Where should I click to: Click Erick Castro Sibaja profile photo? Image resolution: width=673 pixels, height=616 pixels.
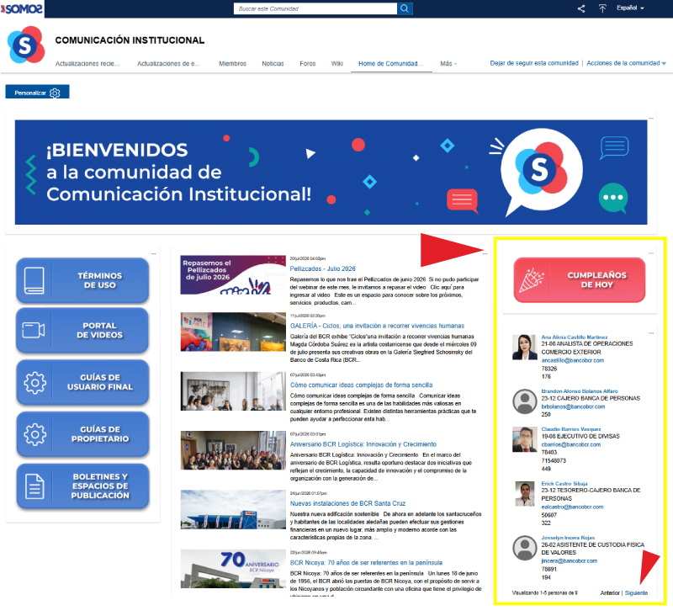[524, 494]
